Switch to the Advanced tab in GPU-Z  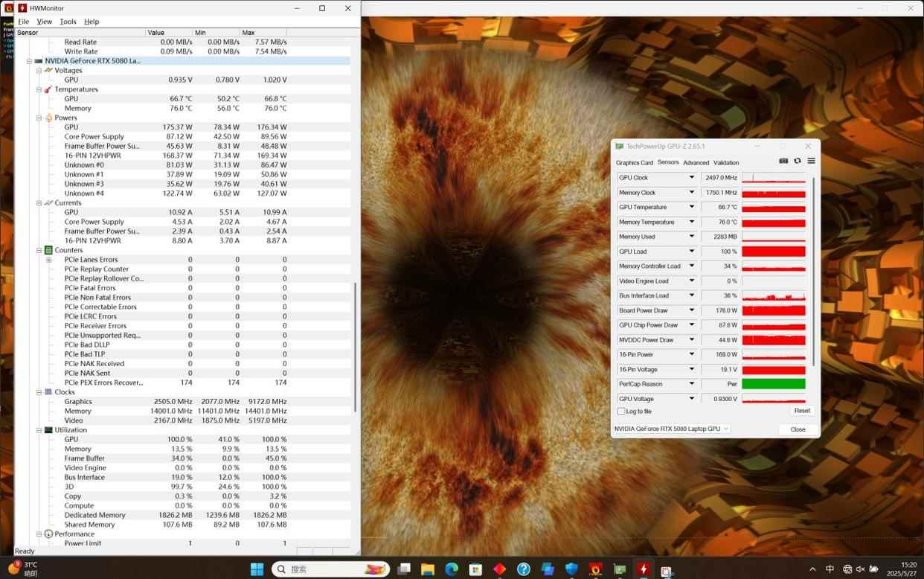[696, 163]
